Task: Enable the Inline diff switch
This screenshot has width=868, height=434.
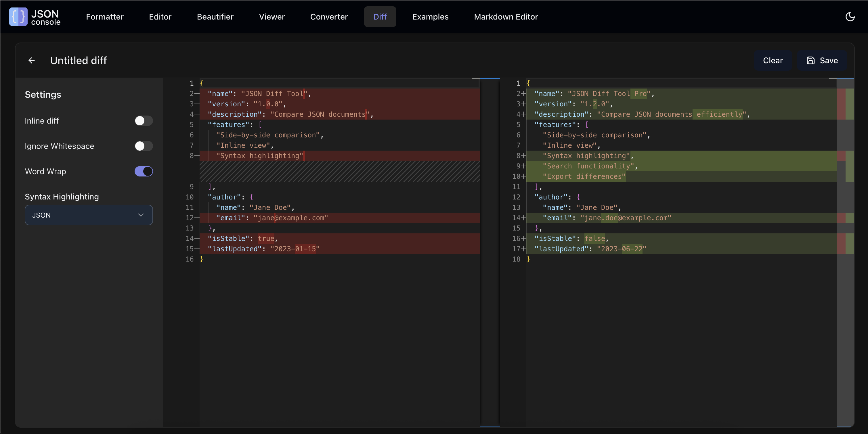Action: (x=144, y=120)
